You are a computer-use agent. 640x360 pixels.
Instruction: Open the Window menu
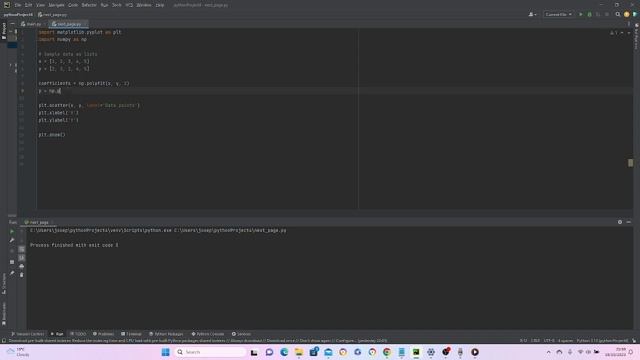144,5
